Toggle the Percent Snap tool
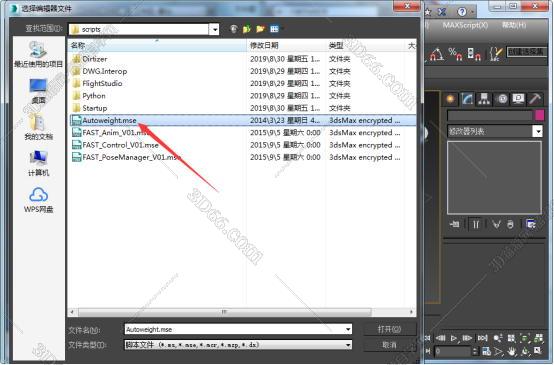This screenshot has height=365, width=554. click(455, 54)
